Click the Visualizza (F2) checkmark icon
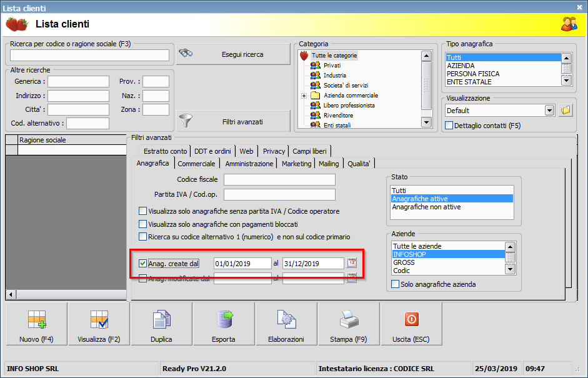 click(x=99, y=319)
